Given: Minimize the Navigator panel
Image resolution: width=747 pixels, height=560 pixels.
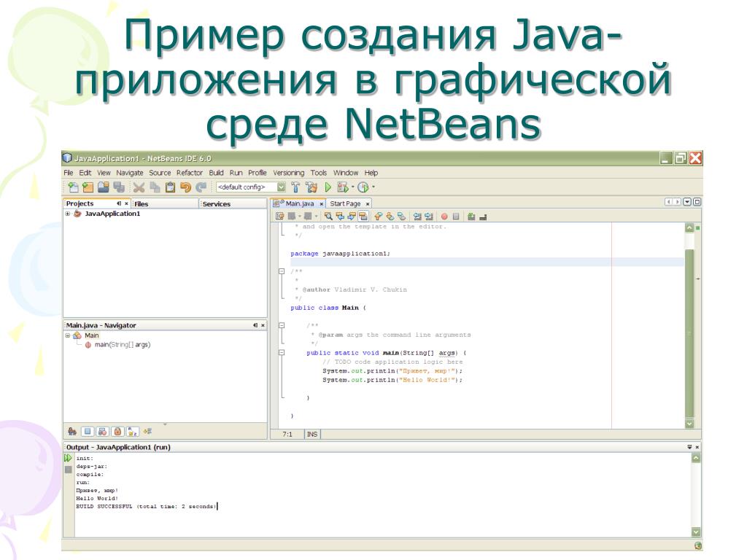Looking at the screenshot, I should pyautogui.click(x=255, y=325).
